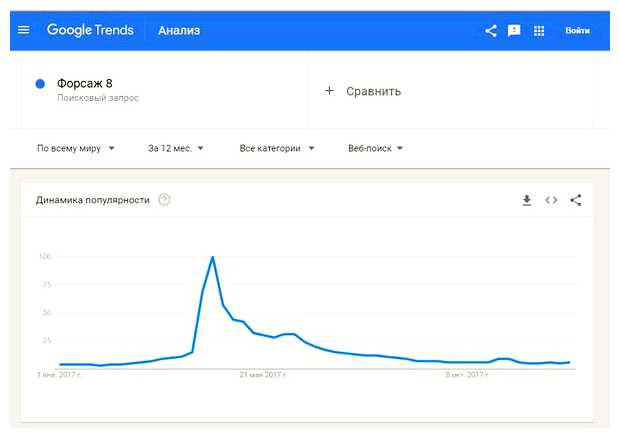Click the Войти sign-in button
Image resolution: width=620 pixels, height=438 pixels.
577,30
